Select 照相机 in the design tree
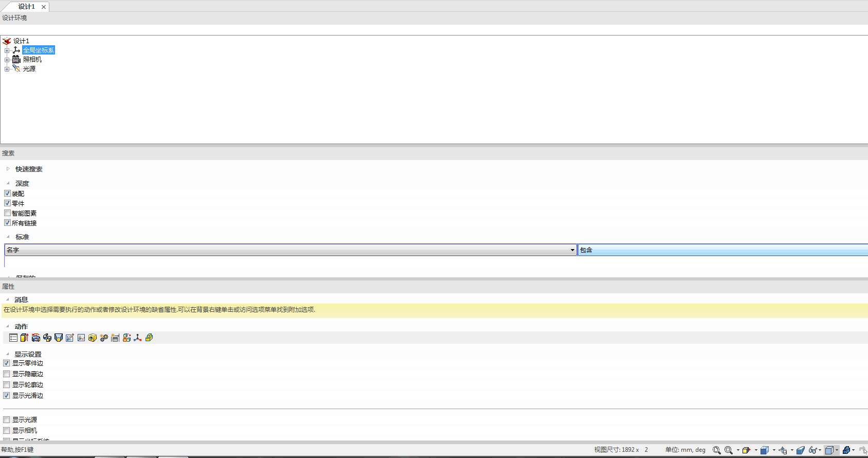868x458 pixels. (32, 60)
